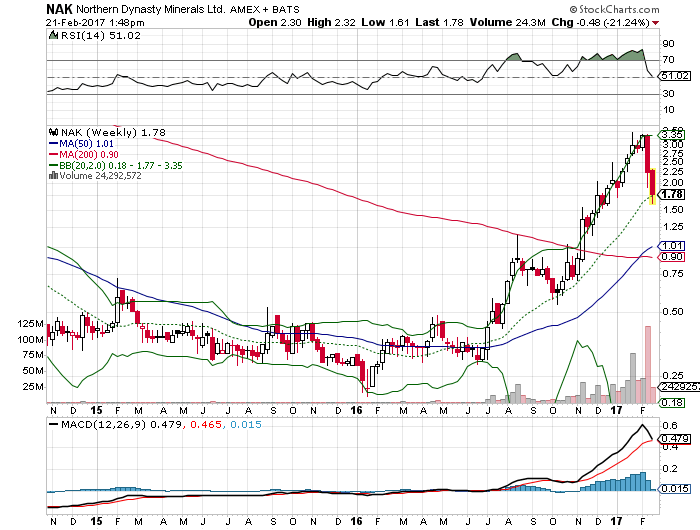Image resolution: width=700 pixels, height=530 pixels.
Task: Click the red 0.90 MA(200) price tag
Action: [673, 257]
